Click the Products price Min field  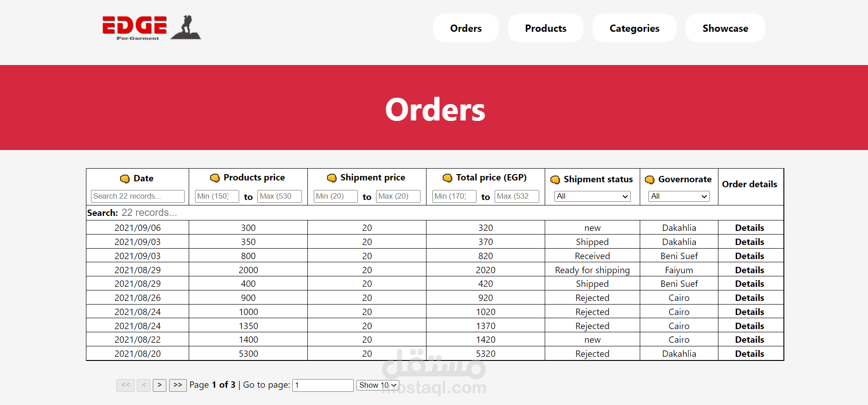(217, 196)
